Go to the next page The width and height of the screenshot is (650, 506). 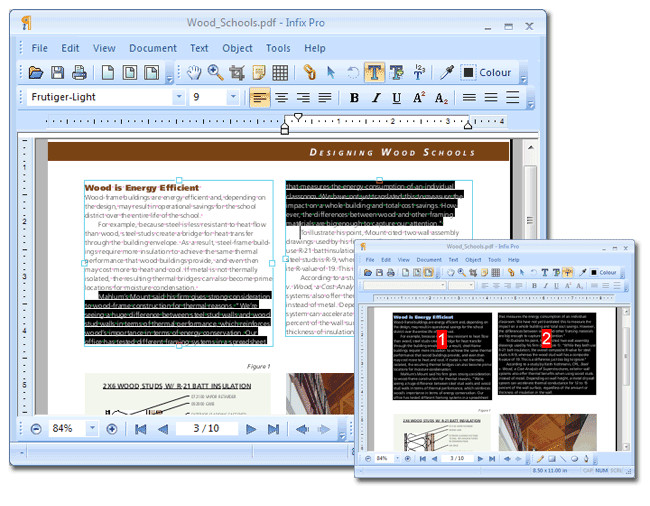(251, 429)
